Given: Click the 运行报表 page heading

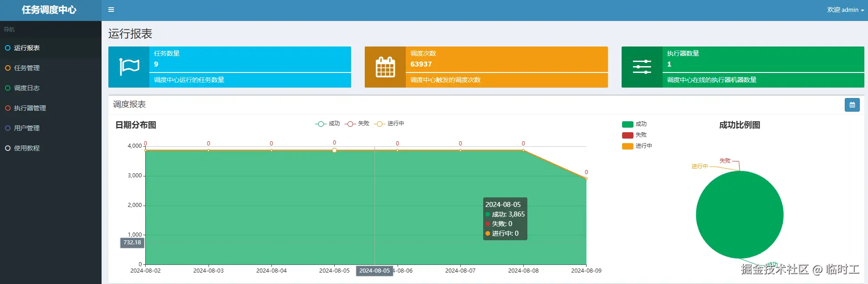Looking at the screenshot, I should pyautogui.click(x=130, y=34).
